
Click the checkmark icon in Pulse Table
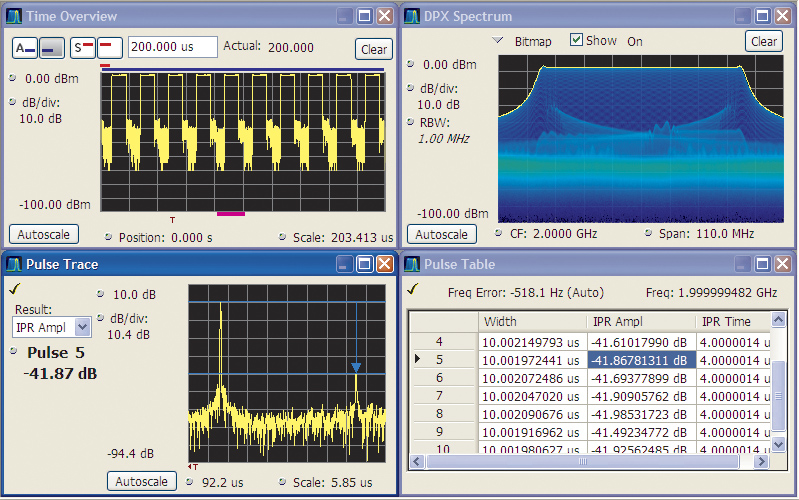coord(413,290)
